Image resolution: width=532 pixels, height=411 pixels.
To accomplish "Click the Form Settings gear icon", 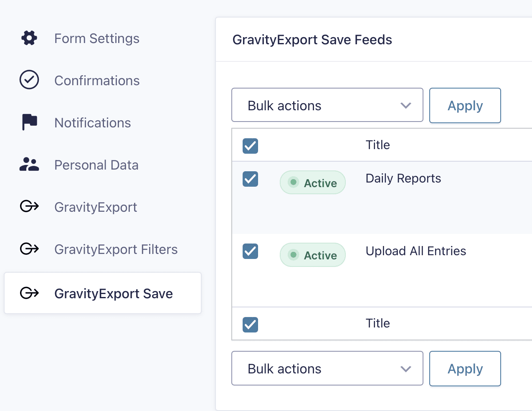I will click(x=28, y=38).
